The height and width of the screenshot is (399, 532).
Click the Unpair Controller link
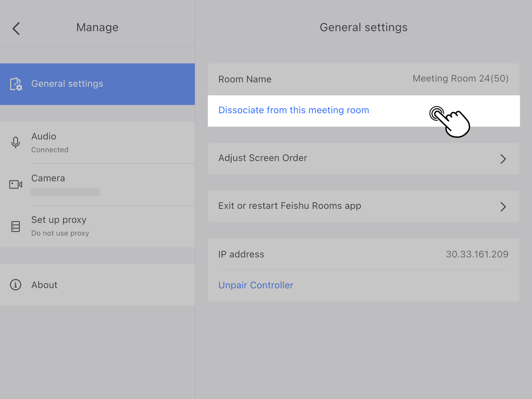[256, 285]
